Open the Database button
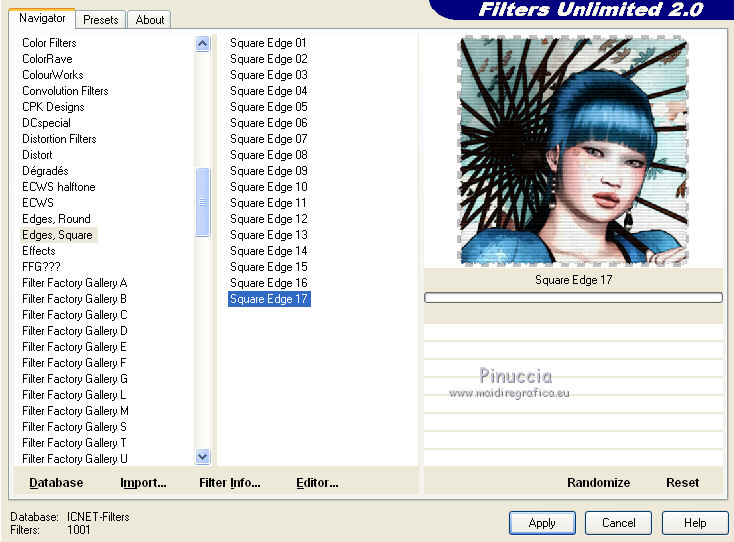 [x=56, y=483]
